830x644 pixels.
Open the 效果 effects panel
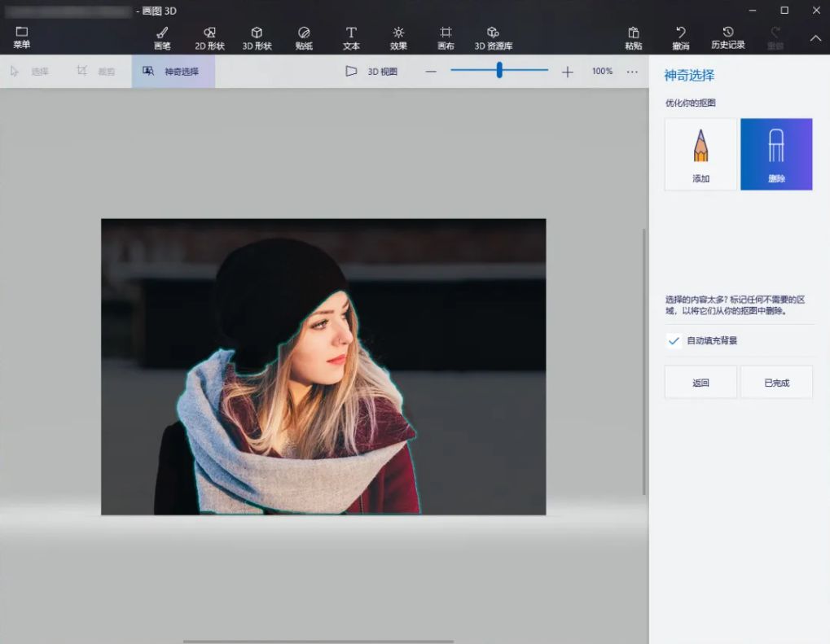point(398,38)
